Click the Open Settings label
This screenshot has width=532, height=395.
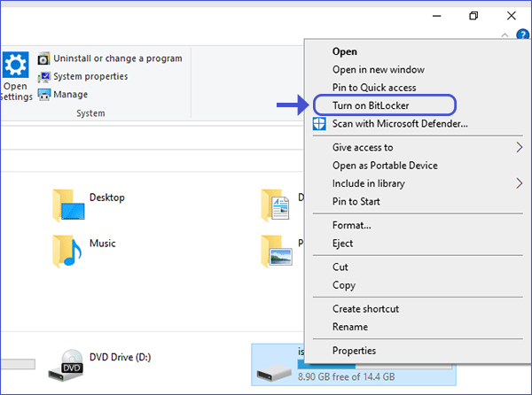pos(16,91)
